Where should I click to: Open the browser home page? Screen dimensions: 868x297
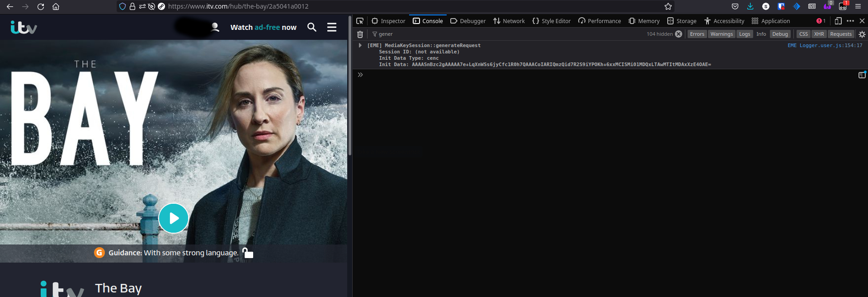point(56,6)
